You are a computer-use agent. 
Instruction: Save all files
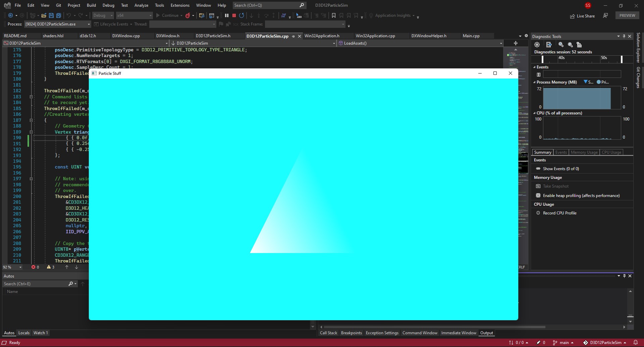(x=58, y=15)
